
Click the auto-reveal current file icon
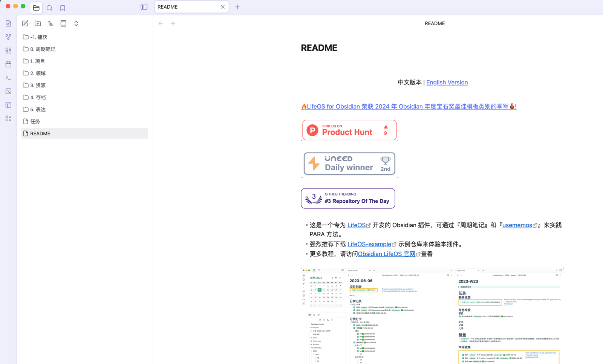tap(63, 23)
